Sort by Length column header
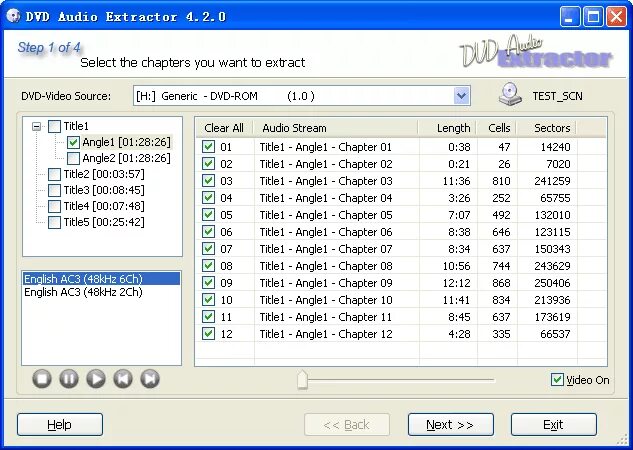Image resolution: width=633 pixels, height=450 pixels. tap(447, 128)
